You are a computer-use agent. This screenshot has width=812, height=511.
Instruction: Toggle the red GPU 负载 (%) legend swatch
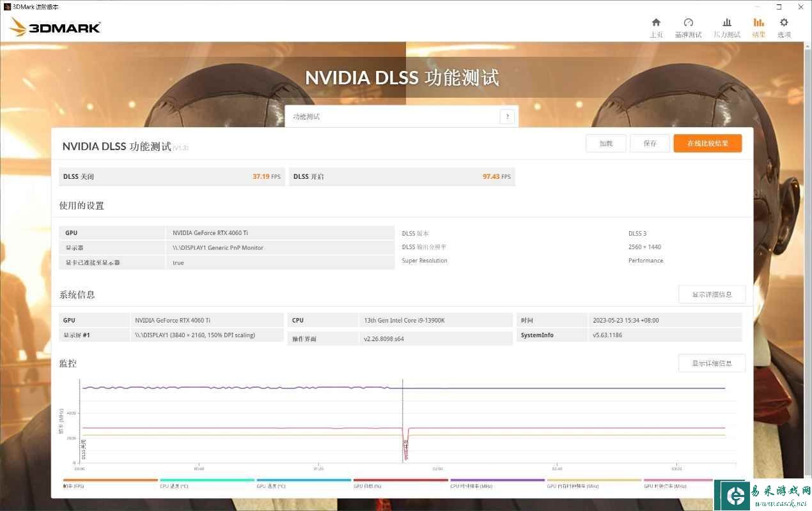coord(400,480)
